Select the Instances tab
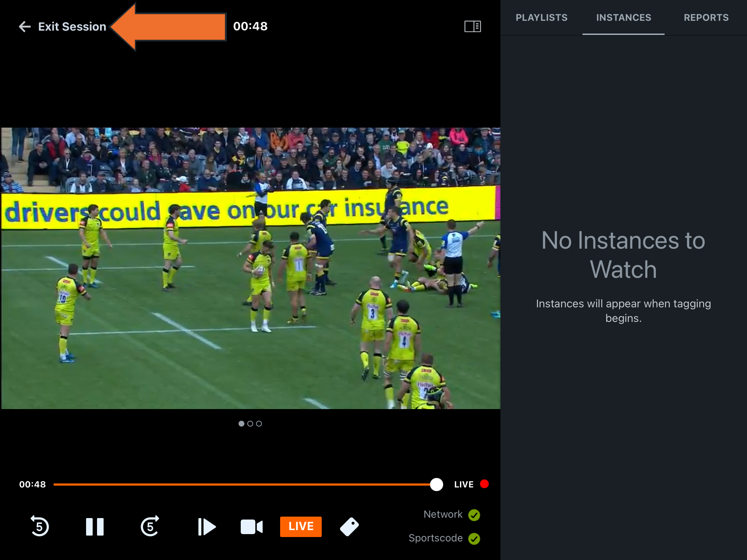Viewport: 747px width, 560px height. pyautogui.click(x=623, y=17)
